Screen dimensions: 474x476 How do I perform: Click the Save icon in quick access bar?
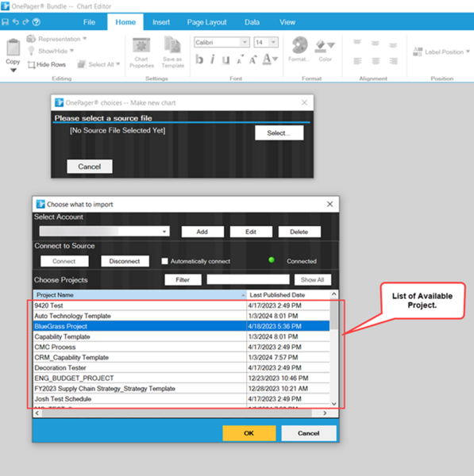5,22
